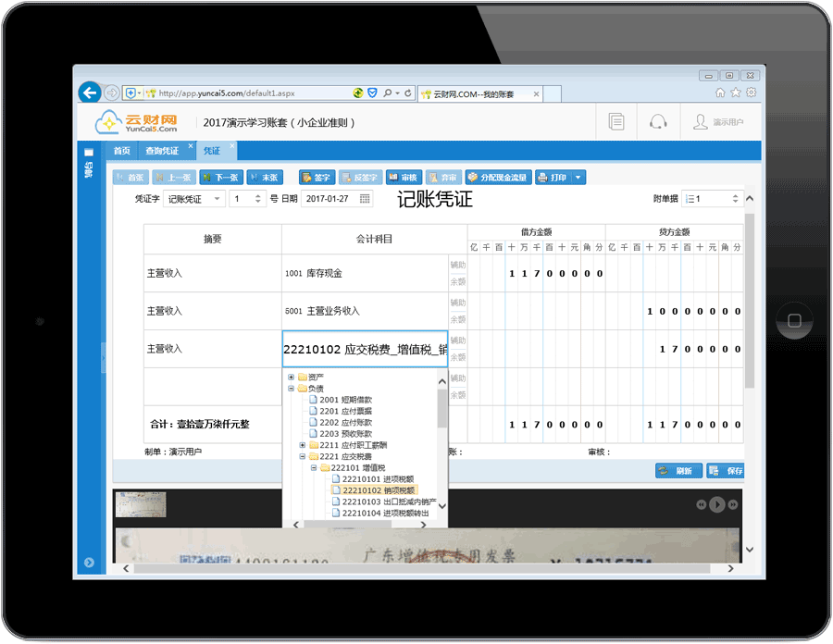833x644 pixels.
Task: Open the 打印 dropdown arrow
Action: [578, 178]
